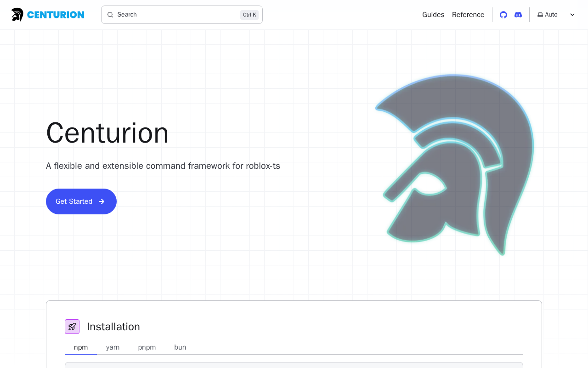The height and width of the screenshot is (368, 588).
Task: Switch to the pnpm tab
Action: pos(147,347)
